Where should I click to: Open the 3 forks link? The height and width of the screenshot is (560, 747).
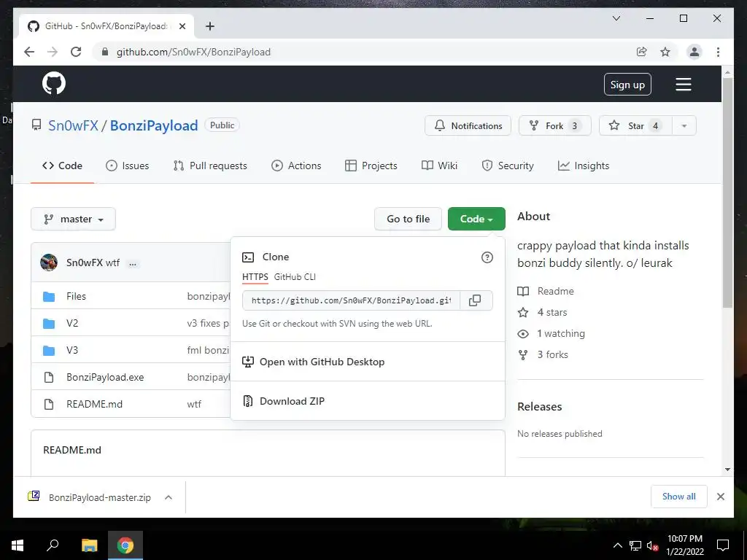pyautogui.click(x=553, y=355)
